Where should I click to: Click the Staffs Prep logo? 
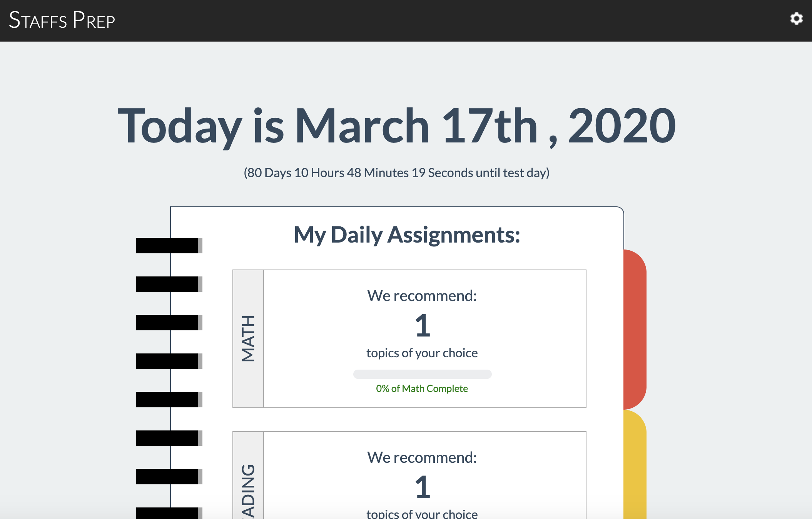pyautogui.click(x=62, y=20)
